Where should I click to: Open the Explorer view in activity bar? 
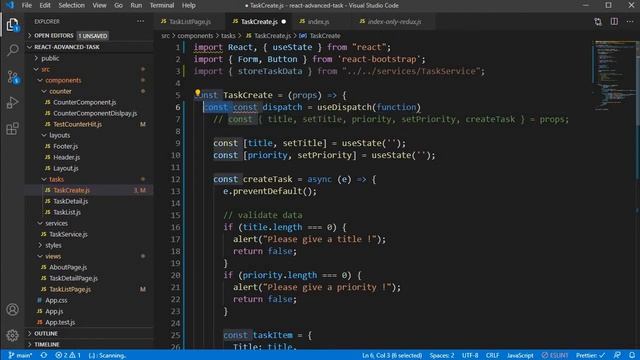[12, 24]
